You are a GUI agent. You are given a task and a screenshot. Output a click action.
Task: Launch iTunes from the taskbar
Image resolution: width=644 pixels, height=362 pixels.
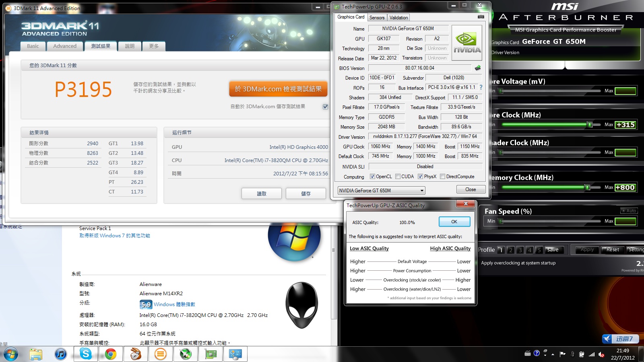pyautogui.click(x=61, y=354)
